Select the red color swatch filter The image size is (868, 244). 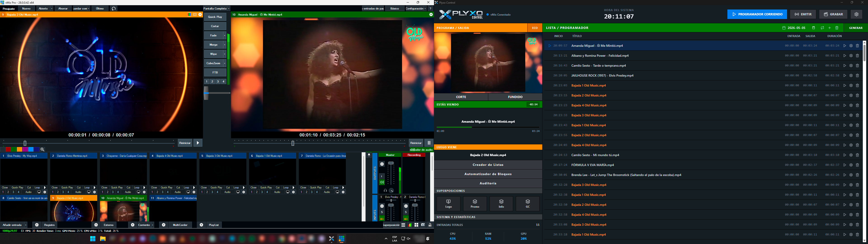pos(8,149)
